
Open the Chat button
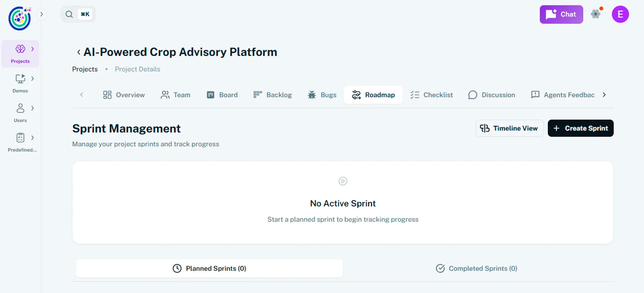click(561, 14)
